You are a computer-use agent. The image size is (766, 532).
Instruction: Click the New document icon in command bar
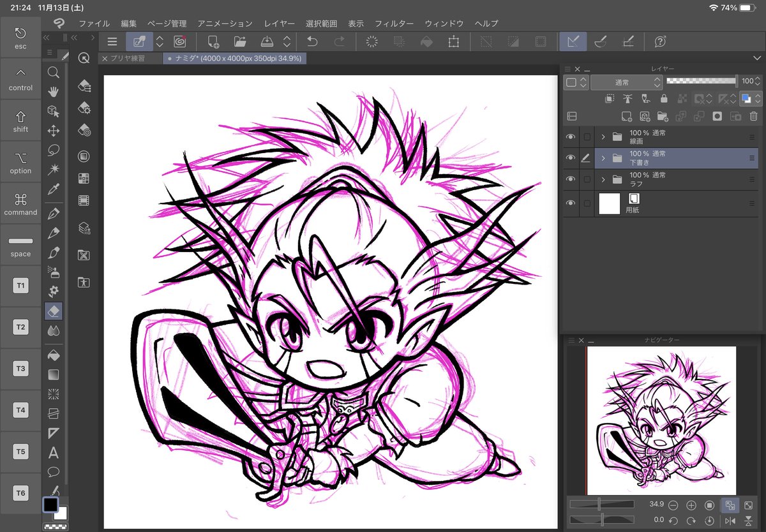click(x=213, y=41)
